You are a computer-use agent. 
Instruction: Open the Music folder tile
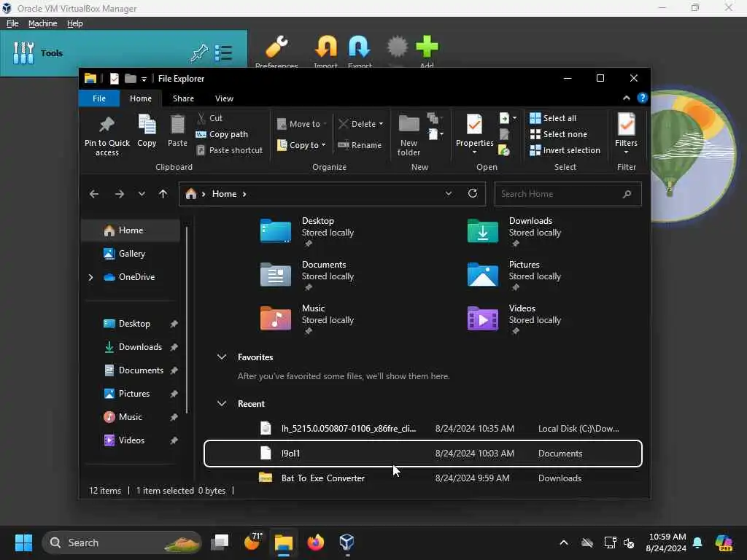pos(307,319)
